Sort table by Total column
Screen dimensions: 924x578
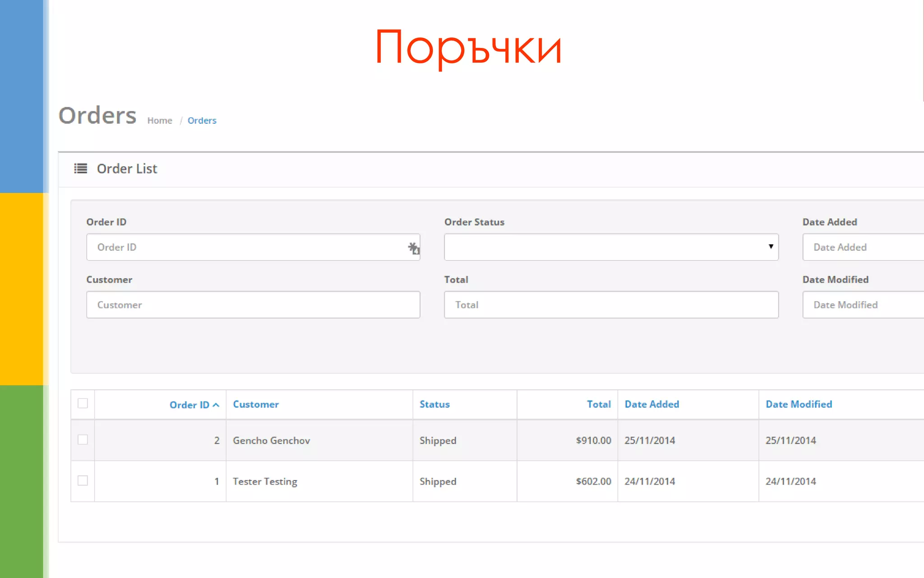599,404
